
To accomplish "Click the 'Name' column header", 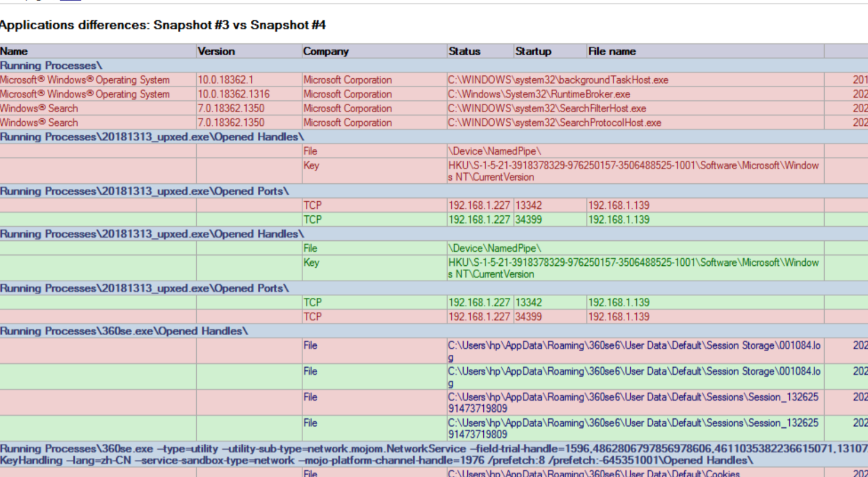I will (14, 51).
